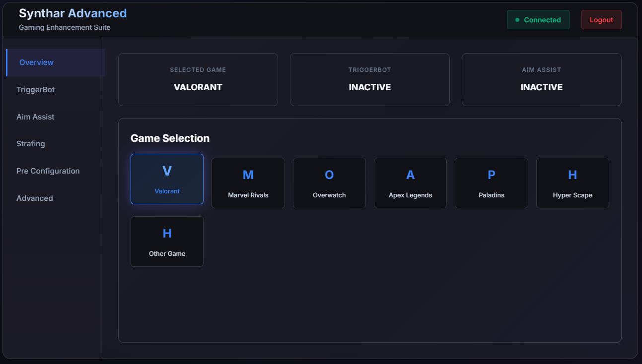The width and height of the screenshot is (642, 364).
Task: Click the Logout button
Action: (x=601, y=19)
